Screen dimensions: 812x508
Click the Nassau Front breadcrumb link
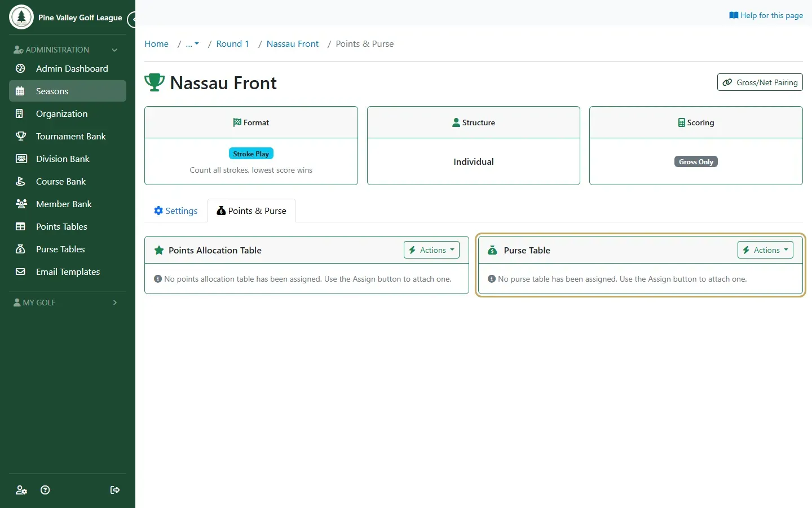point(292,44)
